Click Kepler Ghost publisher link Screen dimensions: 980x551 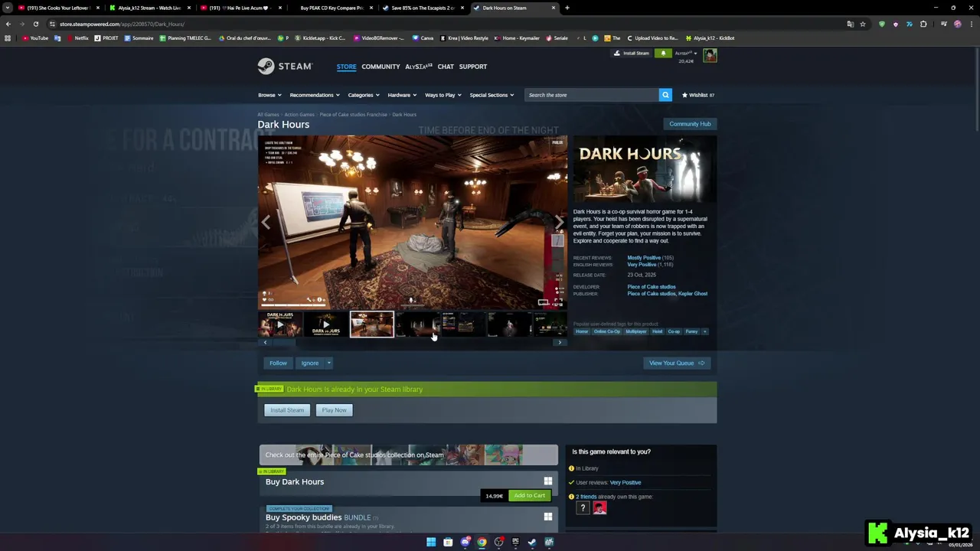point(693,294)
